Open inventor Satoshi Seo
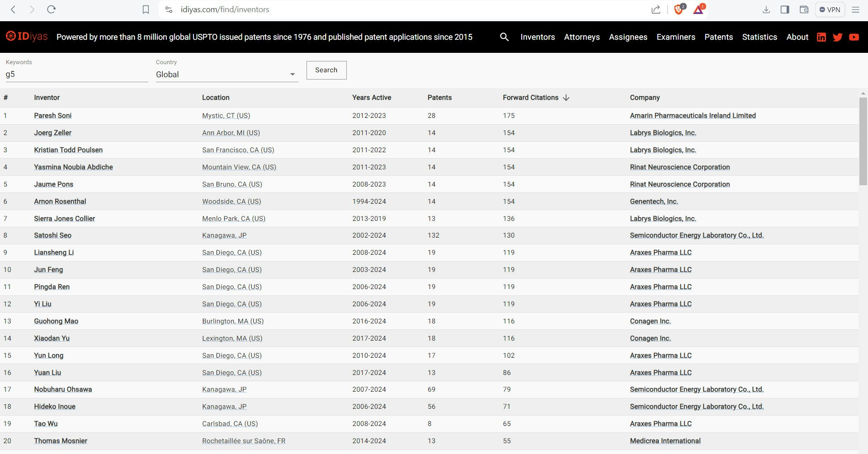868x454 pixels. [52, 235]
